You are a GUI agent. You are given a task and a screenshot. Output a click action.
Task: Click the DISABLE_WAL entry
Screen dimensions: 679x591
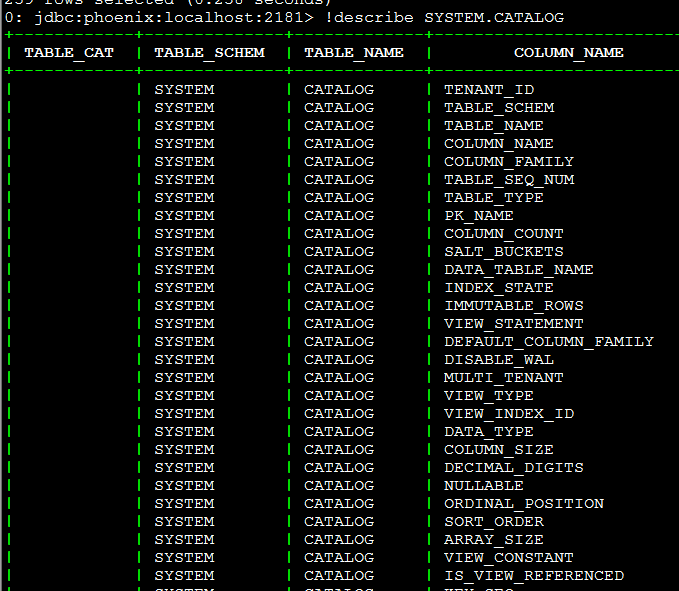499,360
